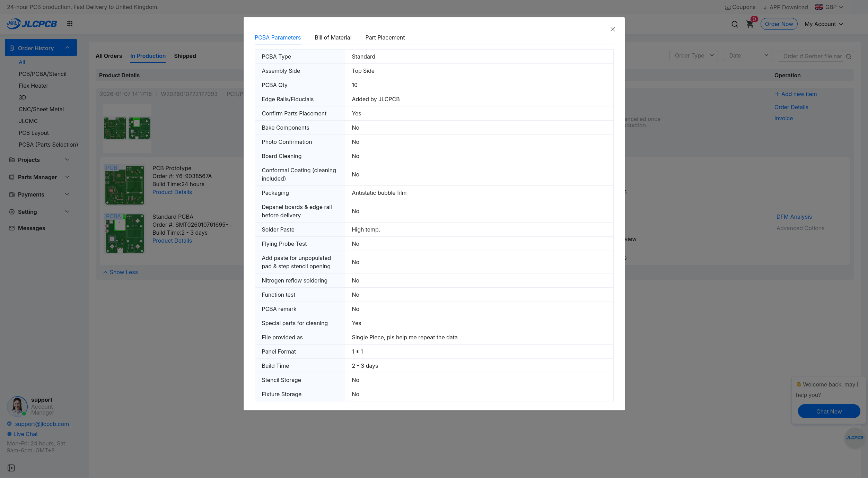Viewport: 868px width, 478px height.
Task: Open the shopping cart icon
Action: (x=749, y=24)
